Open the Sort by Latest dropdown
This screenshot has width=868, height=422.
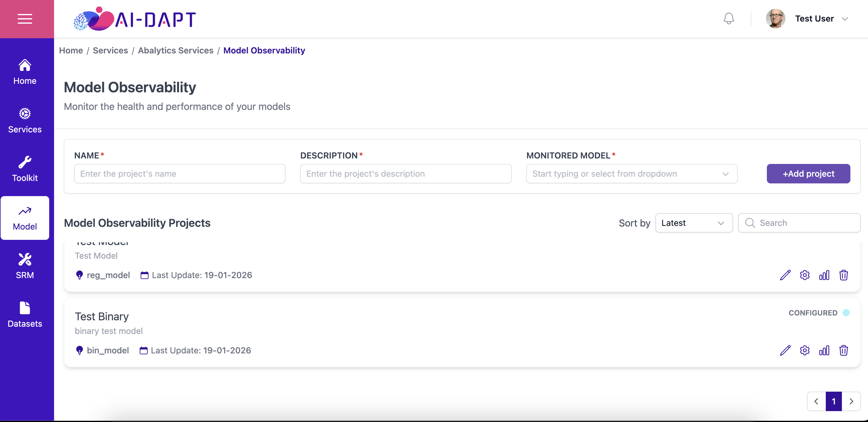[694, 223]
